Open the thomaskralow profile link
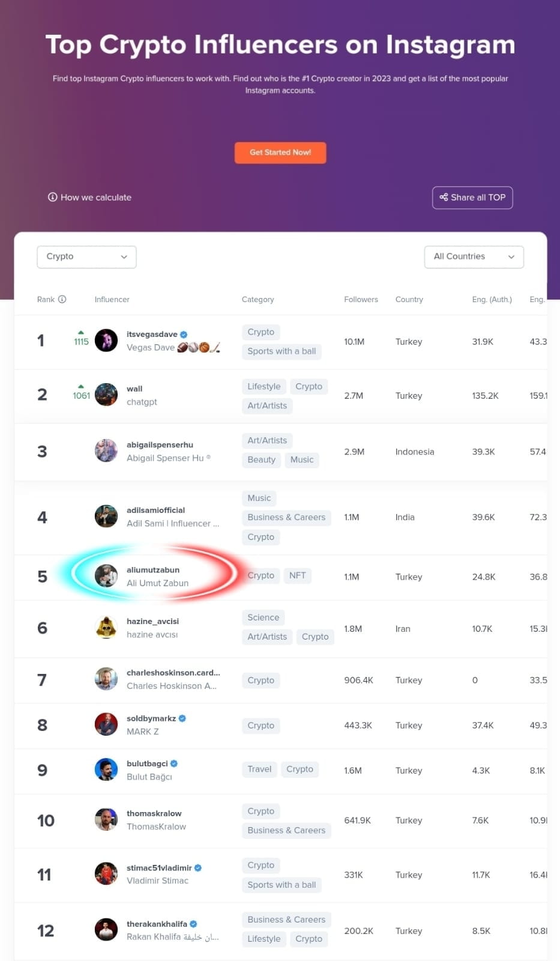Viewport: 560px width, 961px height. pos(154,813)
